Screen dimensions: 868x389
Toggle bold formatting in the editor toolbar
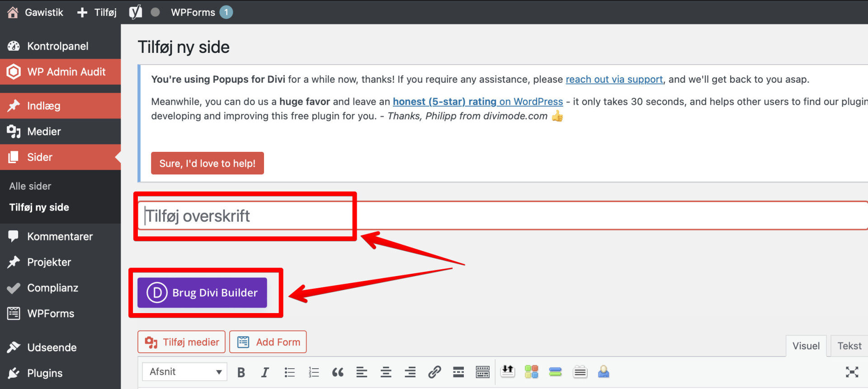[x=241, y=372]
